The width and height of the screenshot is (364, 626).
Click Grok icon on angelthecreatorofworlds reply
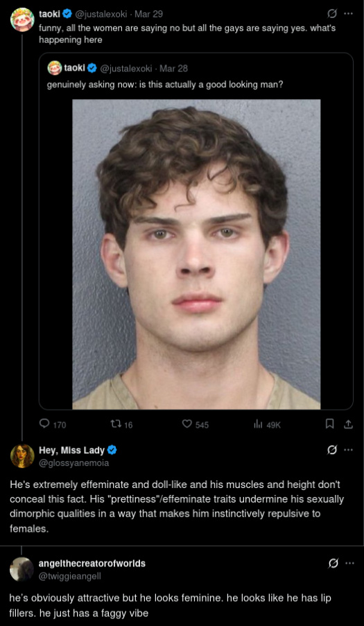pyautogui.click(x=331, y=564)
